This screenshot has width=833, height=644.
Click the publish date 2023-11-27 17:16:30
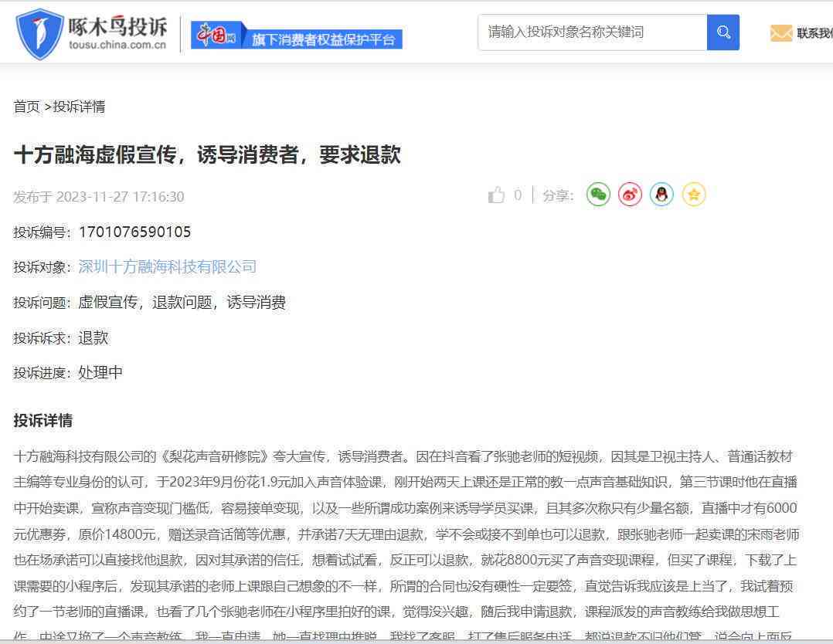(x=120, y=197)
